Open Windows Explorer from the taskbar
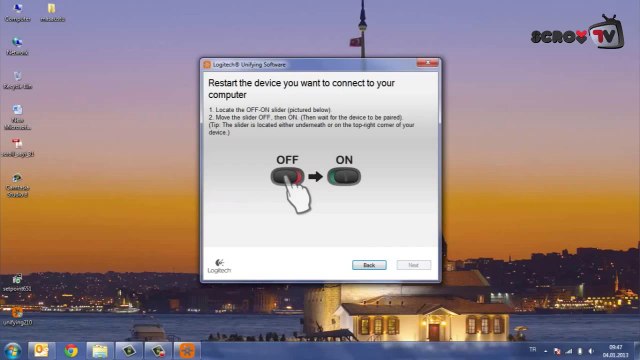This screenshot has width=640, height=360. point(100,351)
